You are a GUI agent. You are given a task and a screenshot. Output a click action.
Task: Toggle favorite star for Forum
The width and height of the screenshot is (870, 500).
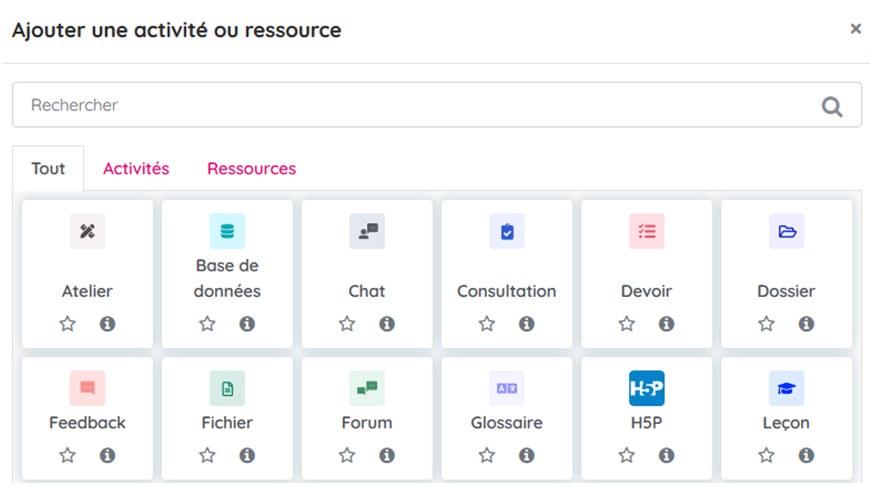pyautogui.click(x=347, y=455)
